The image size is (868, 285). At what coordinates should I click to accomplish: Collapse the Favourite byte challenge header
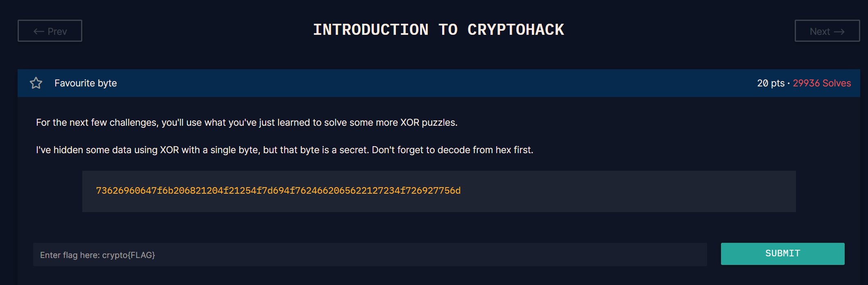pyautogui.click(x=439, y=83)
